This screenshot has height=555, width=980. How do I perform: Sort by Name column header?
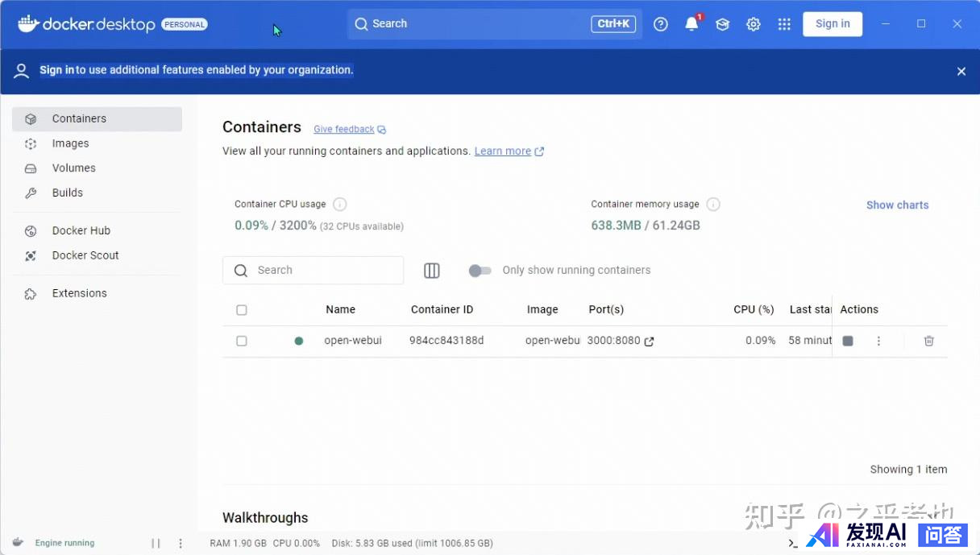(340, 310)
